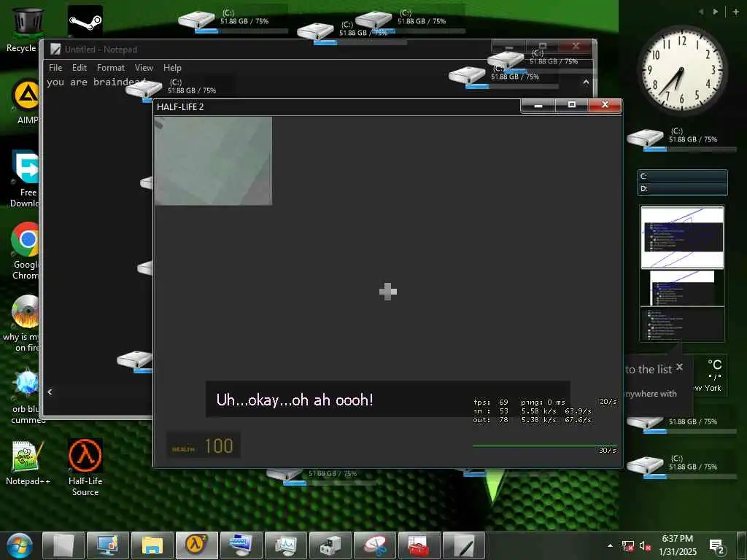
Task: Open the red toolbox taskbar icon
Action: [419, 545]
